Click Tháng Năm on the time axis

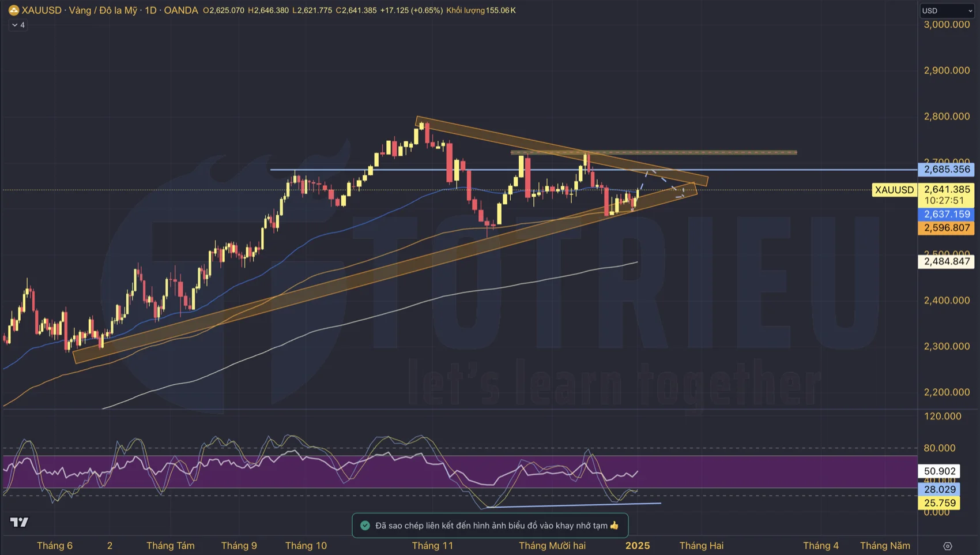click(885, 546)
